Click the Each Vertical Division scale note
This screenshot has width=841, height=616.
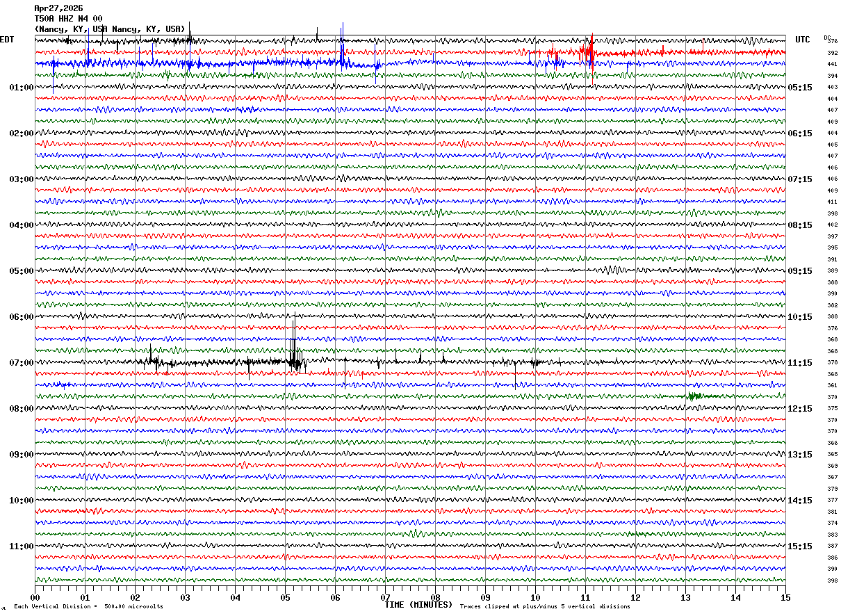click(89, 607)
